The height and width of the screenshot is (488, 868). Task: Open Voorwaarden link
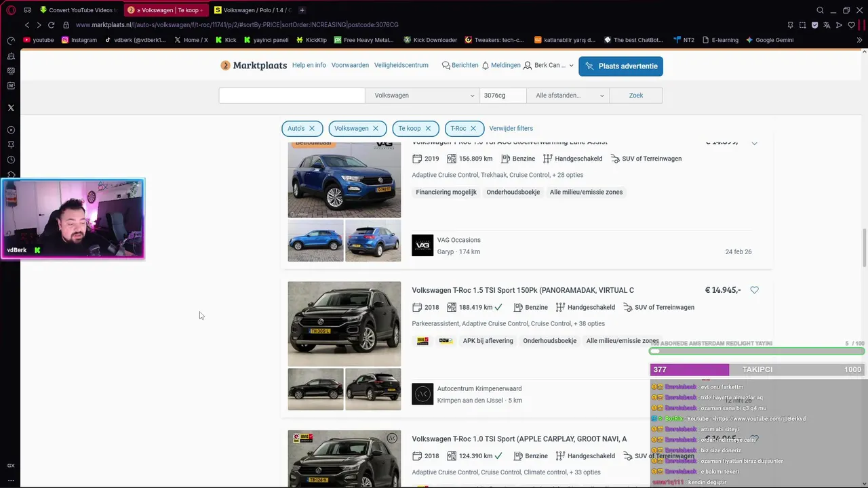350,66
